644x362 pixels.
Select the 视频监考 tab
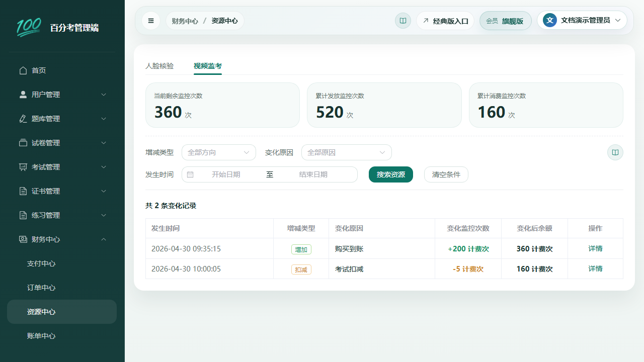point(208,66)
